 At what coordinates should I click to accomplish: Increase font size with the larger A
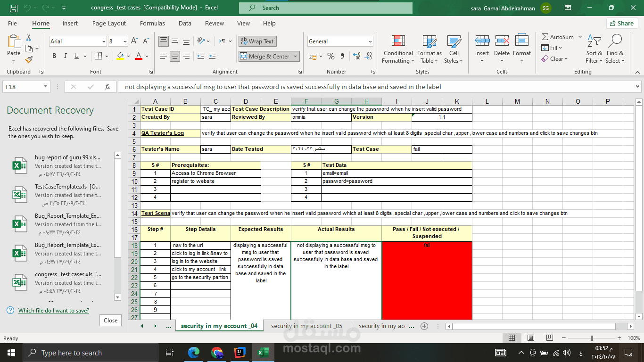click(x=135, y=41)
